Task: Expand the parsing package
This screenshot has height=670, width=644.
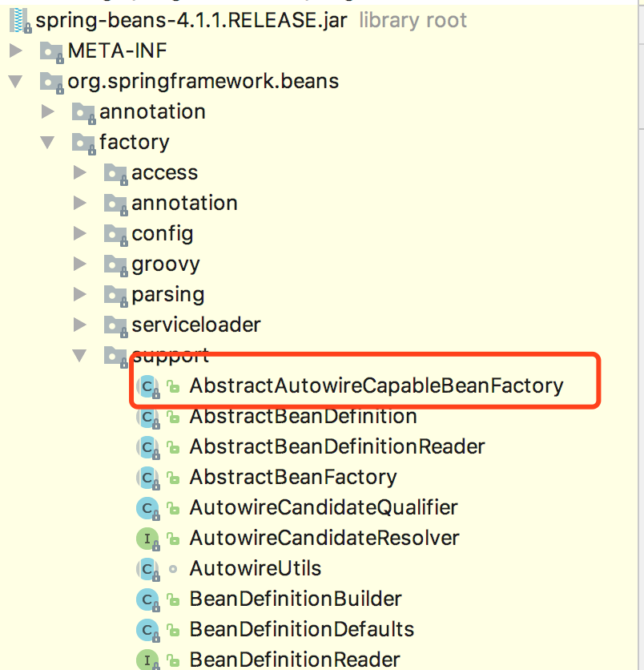Action: click(x=80, y=294)
